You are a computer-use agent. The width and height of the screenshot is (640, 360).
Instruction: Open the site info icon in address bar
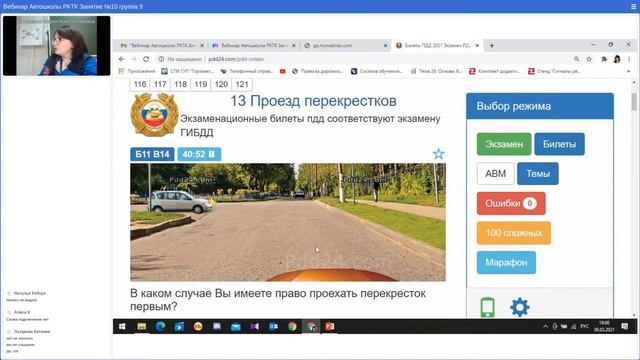click(x=161, y=59)
